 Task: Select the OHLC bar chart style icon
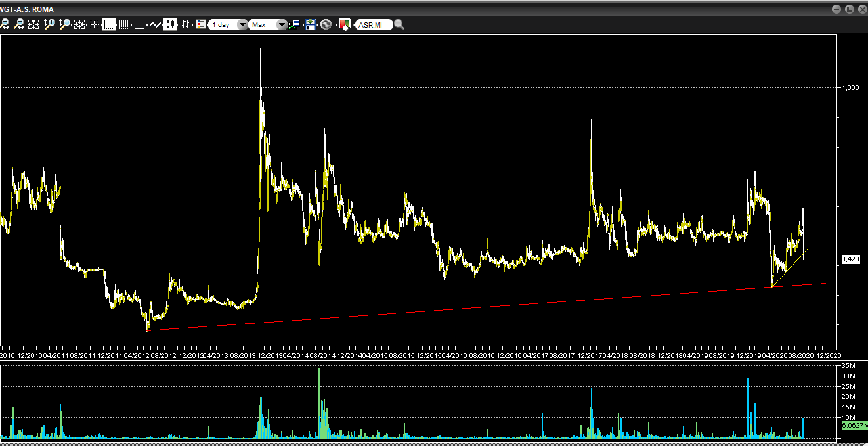tap(186, 24)
